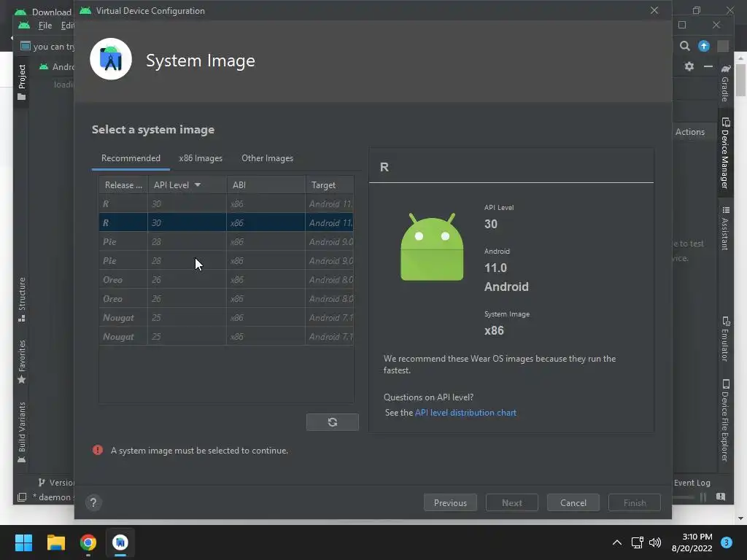
Task: Click the Finish button
Action: click(635, 502)
